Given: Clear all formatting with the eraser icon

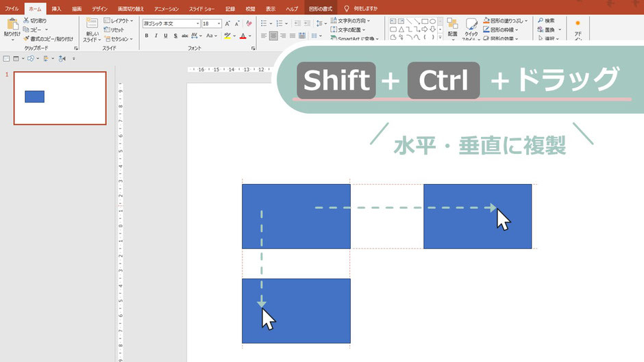Looking at the screenshot, I should click(x=249, y=24).
